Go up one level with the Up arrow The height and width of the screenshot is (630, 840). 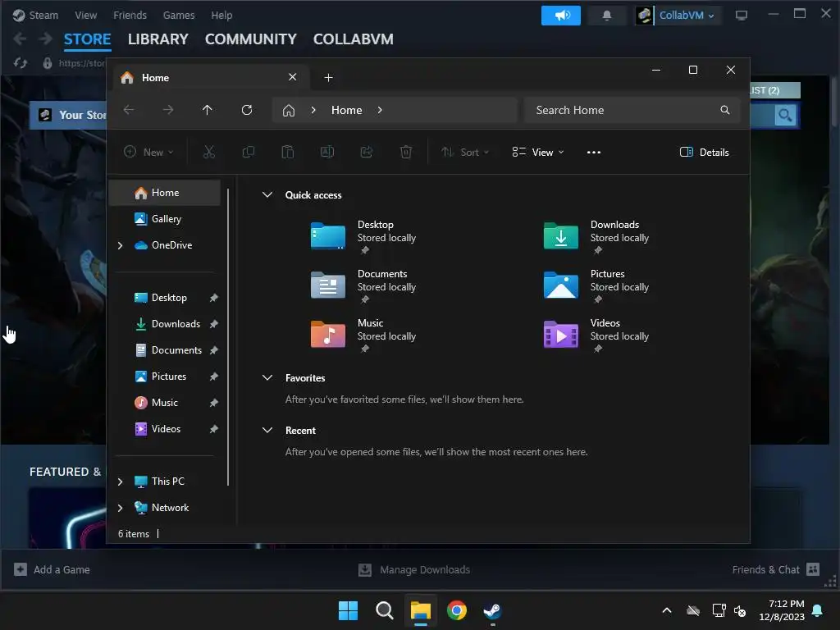(x=208, y=110)
